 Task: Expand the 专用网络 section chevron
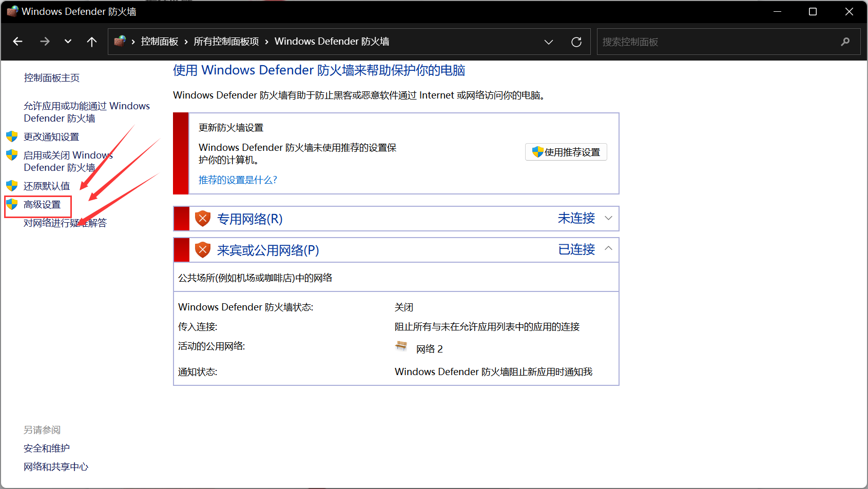point(608,218)
